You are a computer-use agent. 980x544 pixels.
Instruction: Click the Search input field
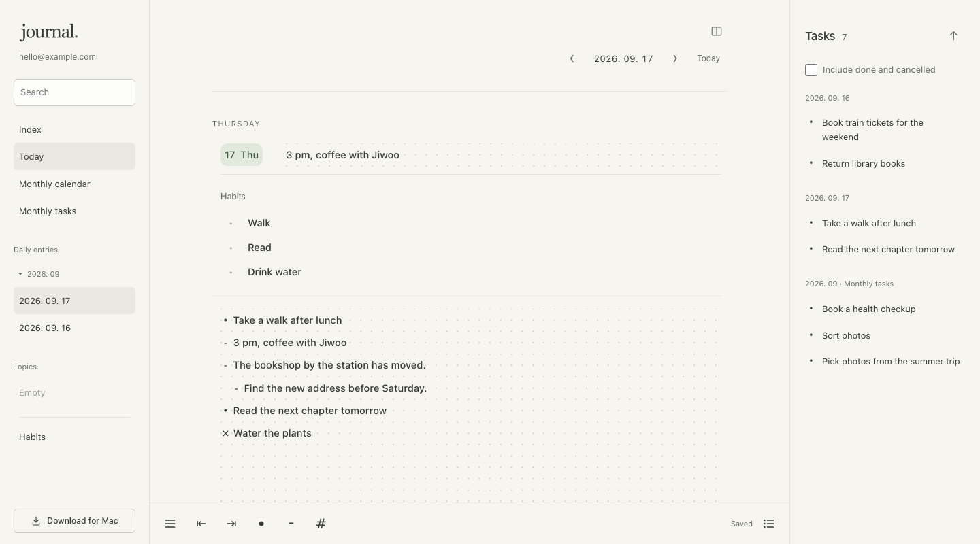pyautogui.click(x=74, y=92)
